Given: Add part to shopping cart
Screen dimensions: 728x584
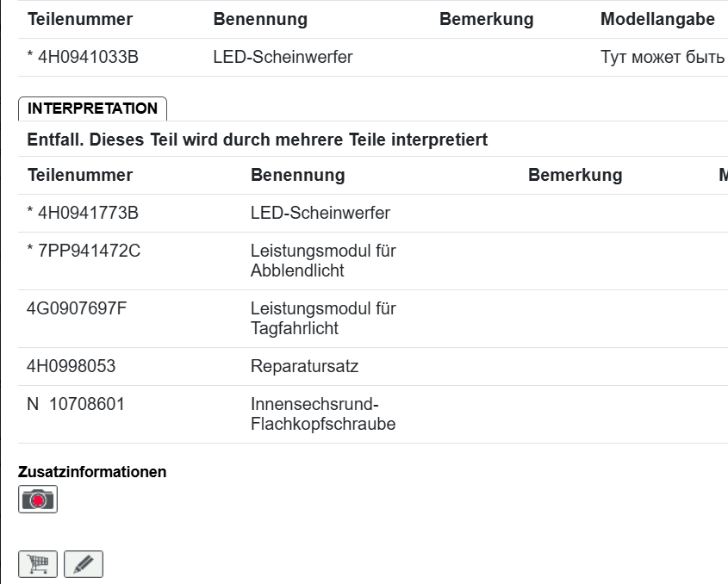Looking at the screenshot, I should pyautogui.click(x=38, y=563).
